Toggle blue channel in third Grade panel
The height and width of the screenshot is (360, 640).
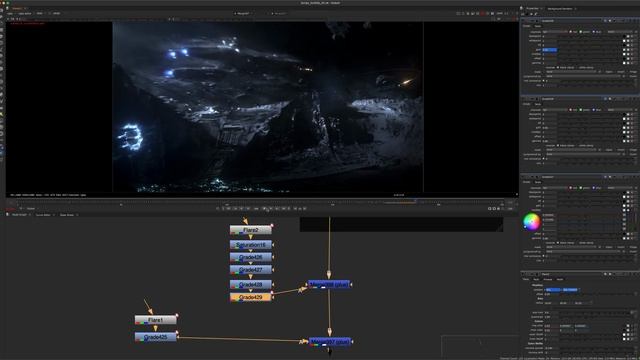click(x=594, y=188)
